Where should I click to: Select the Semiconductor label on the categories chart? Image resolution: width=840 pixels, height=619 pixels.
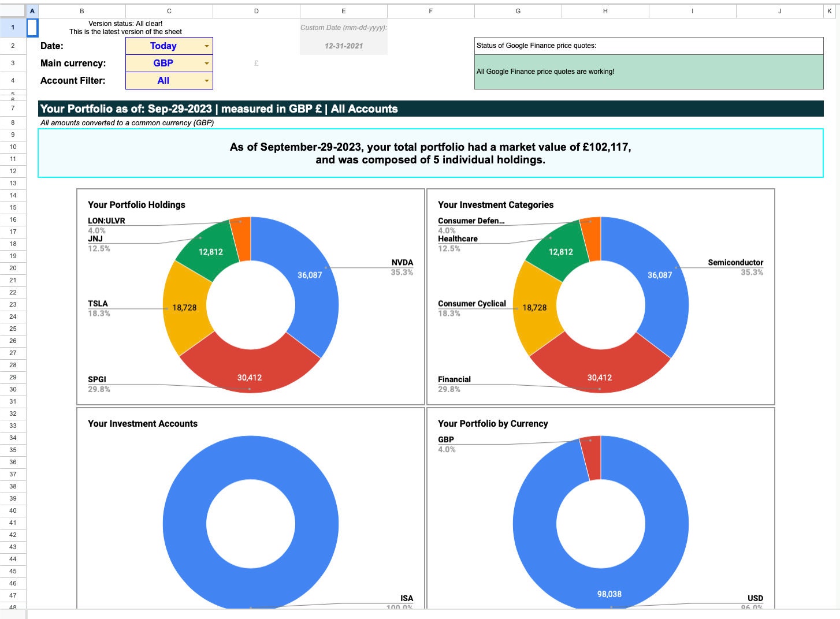(735, 262)
